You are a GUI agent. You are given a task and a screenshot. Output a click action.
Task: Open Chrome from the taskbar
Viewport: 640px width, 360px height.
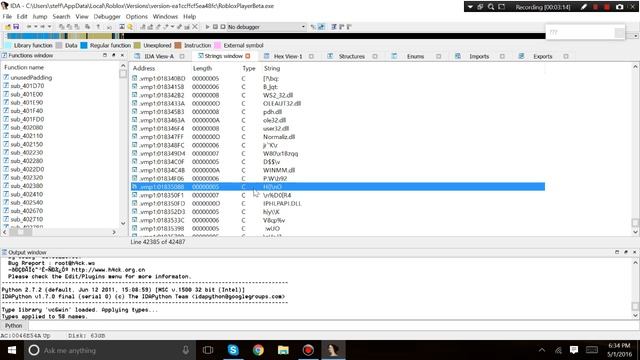coord(258,350)
